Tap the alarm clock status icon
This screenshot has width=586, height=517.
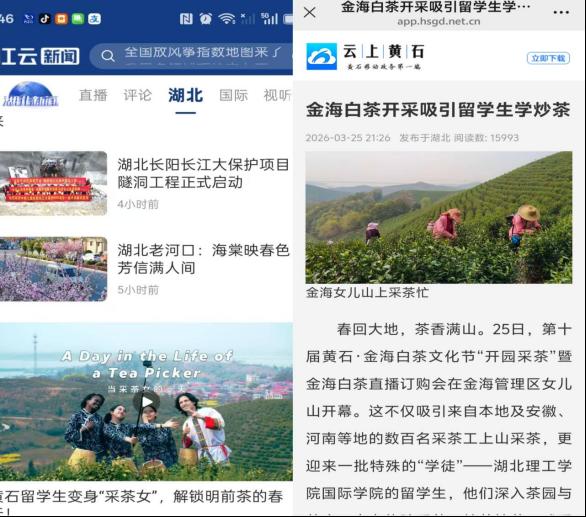[206, 18]
